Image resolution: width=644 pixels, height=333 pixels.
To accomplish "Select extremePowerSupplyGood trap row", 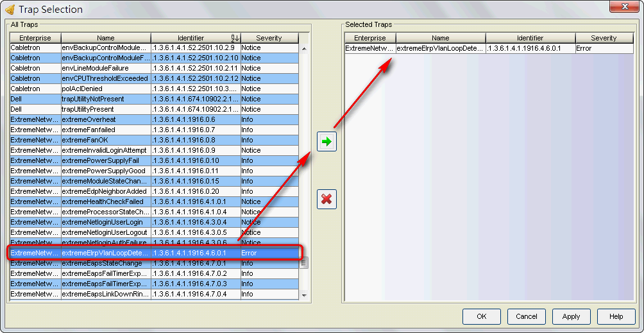I will [x=154, y=171].
